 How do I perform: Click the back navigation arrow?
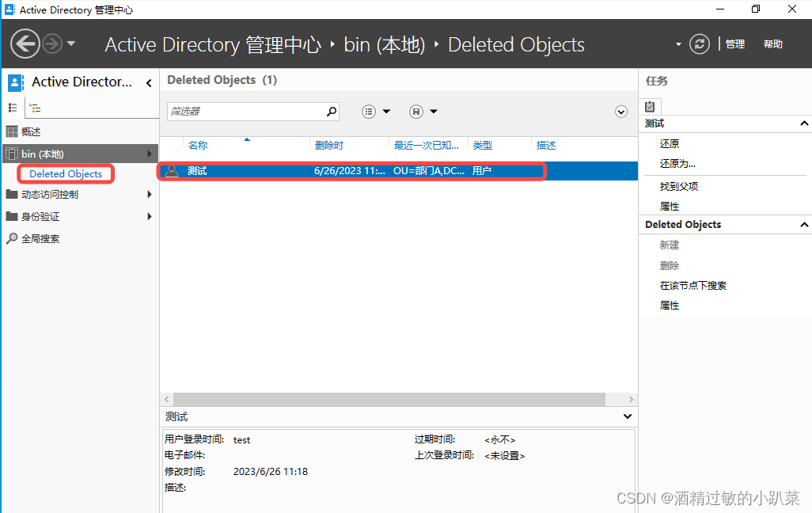(25, 44)
